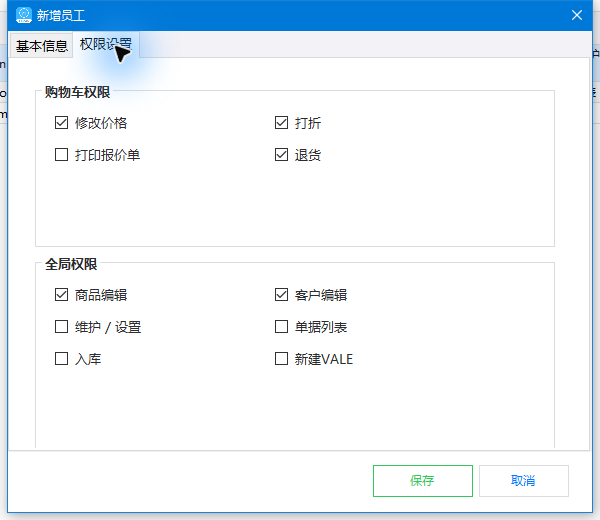The image size is (600, 520).
Task: Click the 取消 button
Action: (523, 481)
